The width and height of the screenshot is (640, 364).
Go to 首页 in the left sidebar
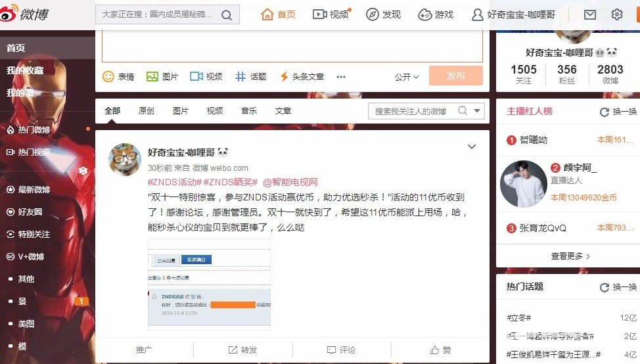(16, 48)
